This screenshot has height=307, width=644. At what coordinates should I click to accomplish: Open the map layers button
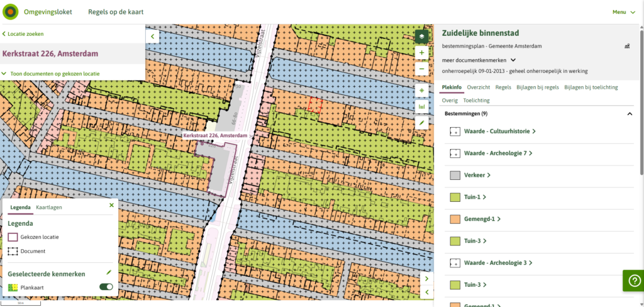[421, 36]
